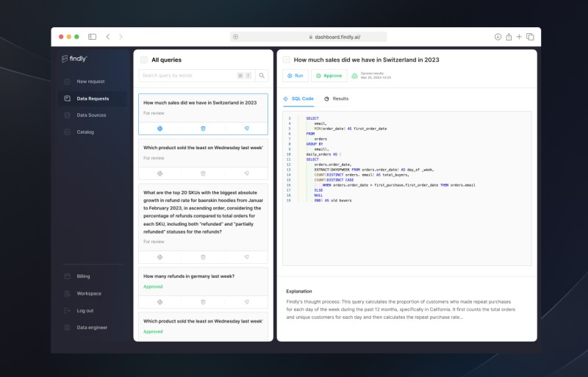This screenshot has height=377, width=588.
Task: Trash the 'For review' Wednesday product query
Action: coord(204,173)
